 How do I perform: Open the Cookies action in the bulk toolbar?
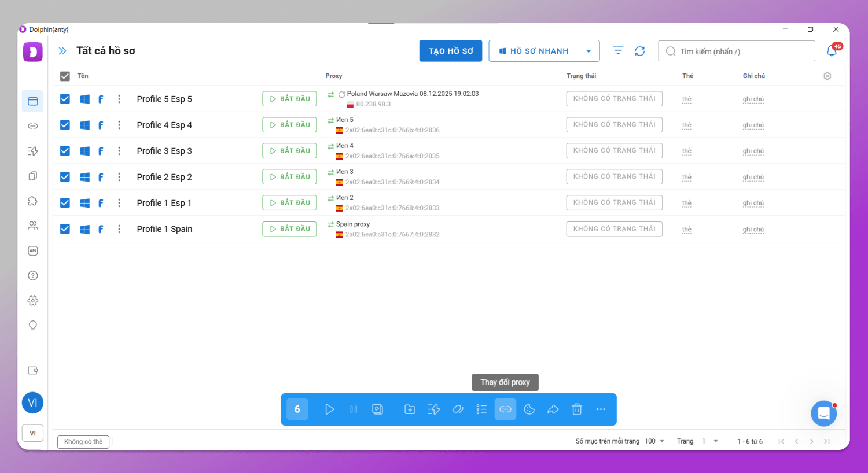529,409
